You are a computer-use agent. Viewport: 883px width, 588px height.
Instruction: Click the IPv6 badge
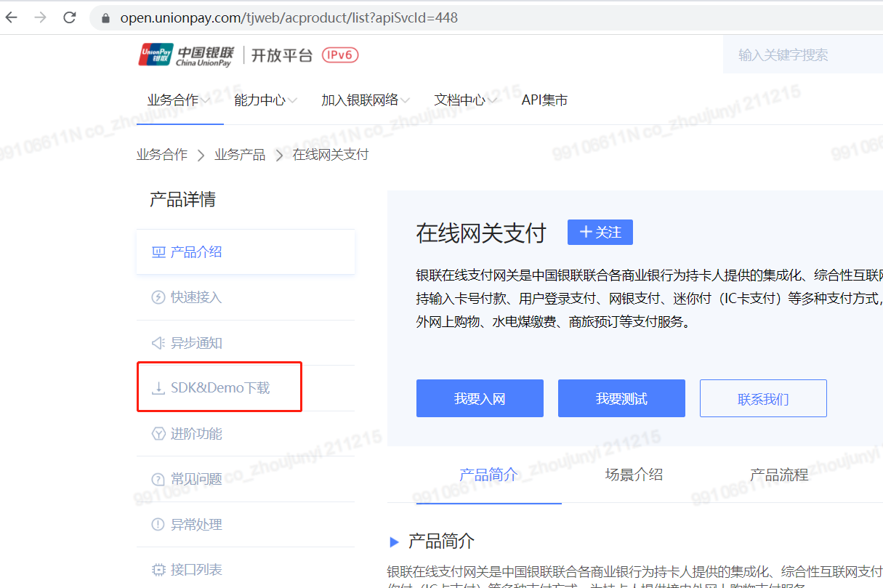(x=340, y=55)
